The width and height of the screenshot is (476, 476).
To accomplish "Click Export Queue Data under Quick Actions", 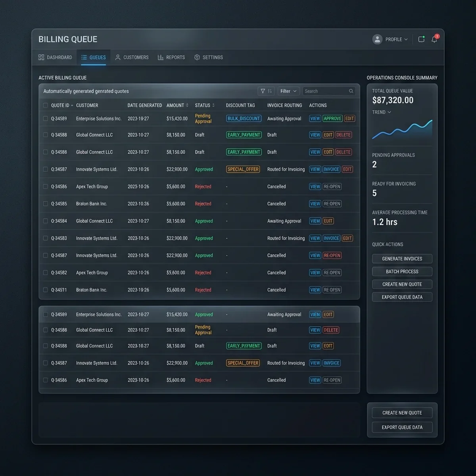I will coord(402,297).
